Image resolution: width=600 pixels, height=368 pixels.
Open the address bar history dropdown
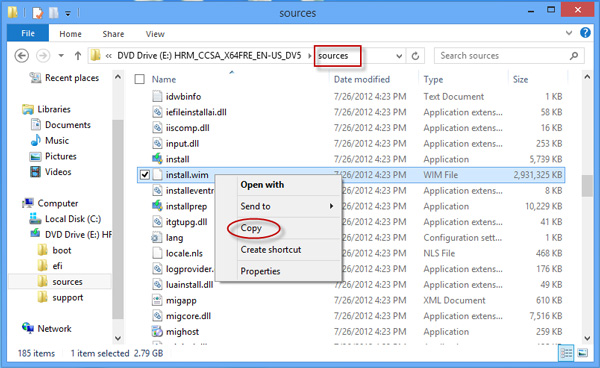coord(399,56)
